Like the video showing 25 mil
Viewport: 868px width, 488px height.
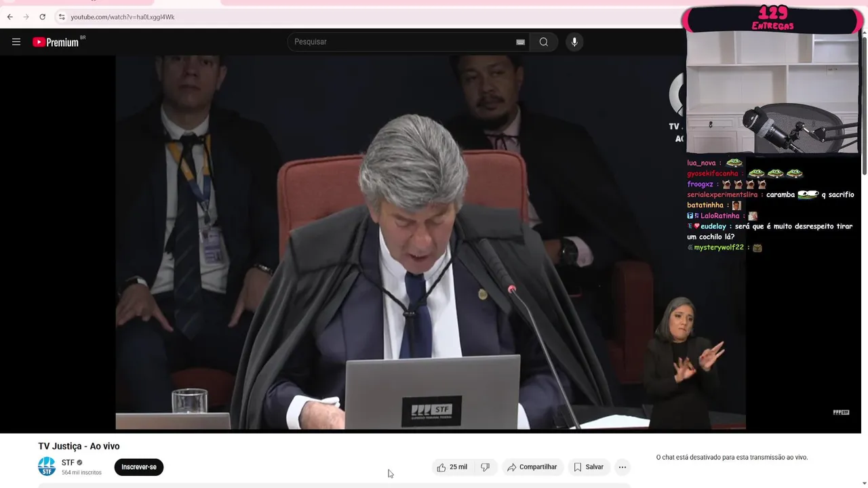tap(452, 467)
